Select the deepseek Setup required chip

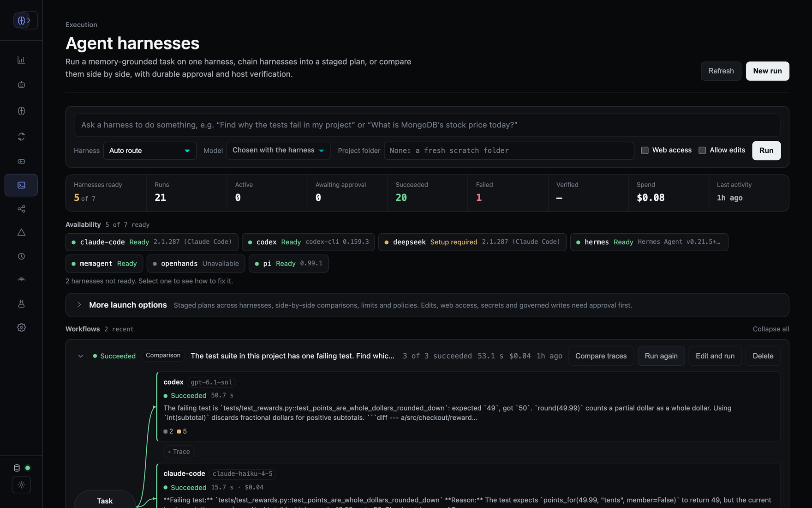[472, 242]
